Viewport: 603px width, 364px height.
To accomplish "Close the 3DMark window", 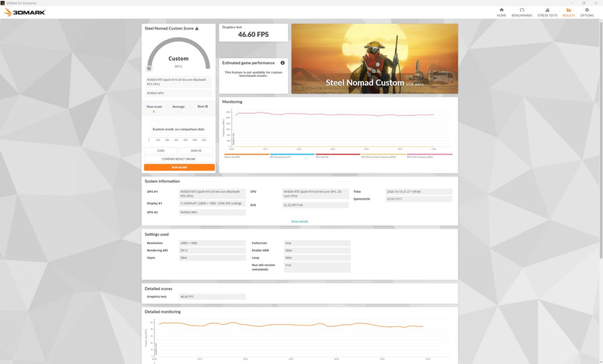I will [596, 3].
